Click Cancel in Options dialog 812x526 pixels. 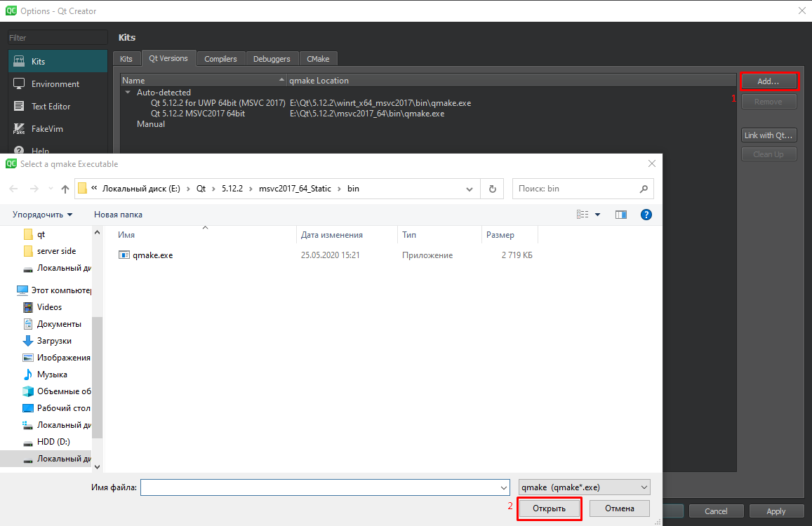tap(716, 511)
